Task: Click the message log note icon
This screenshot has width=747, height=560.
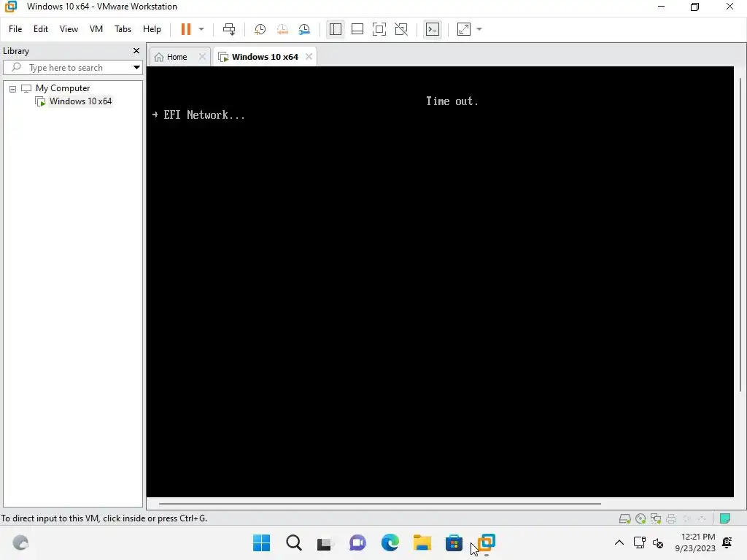Action: pos(725,518)
